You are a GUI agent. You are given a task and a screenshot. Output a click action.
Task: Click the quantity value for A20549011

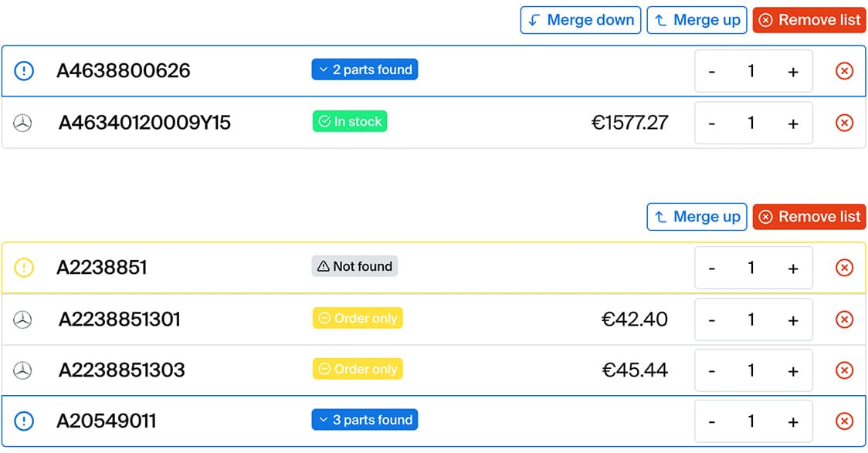(751, 421)
